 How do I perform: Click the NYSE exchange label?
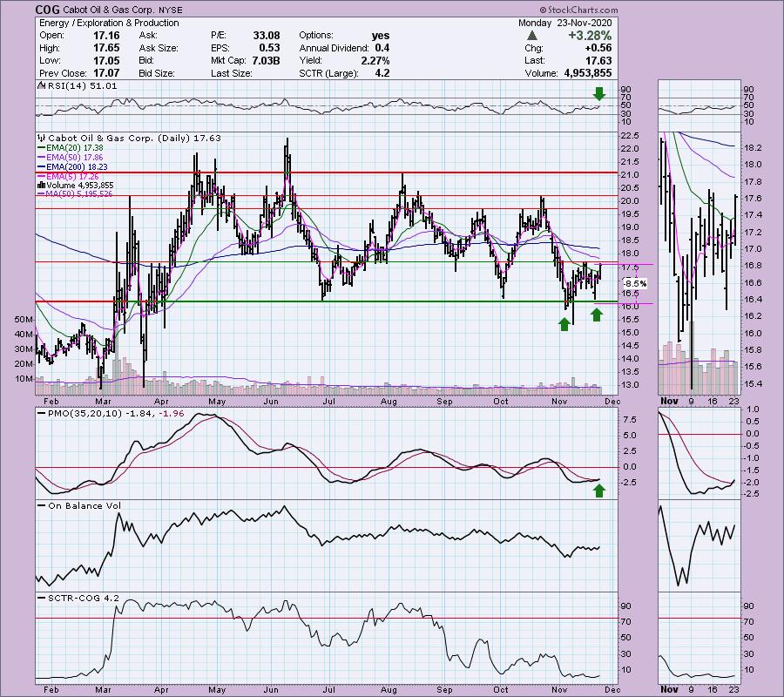[171, 10]
